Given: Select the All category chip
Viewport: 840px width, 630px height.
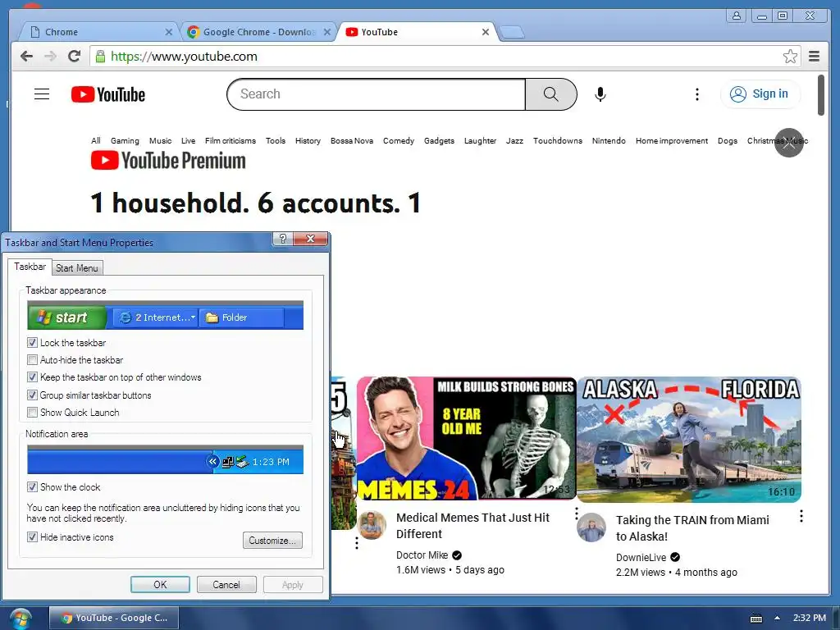Looking at the screenshot, I should (x=96, y=140).
